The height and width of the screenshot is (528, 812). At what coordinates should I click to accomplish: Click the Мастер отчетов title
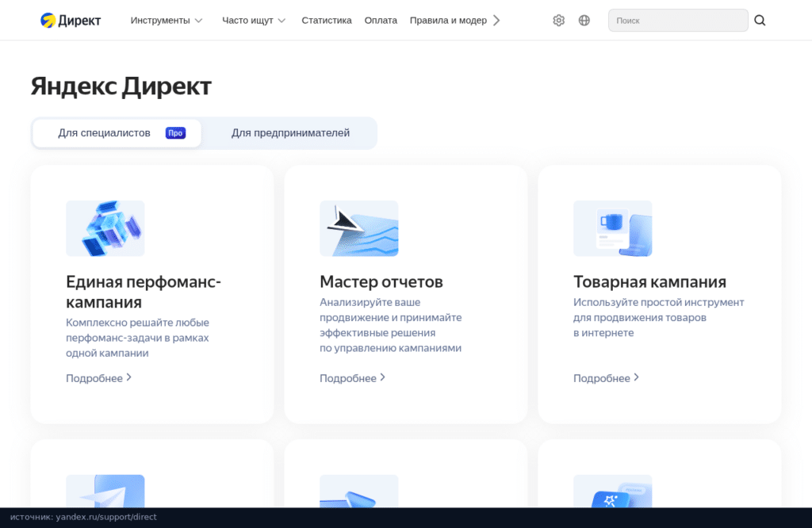[x=381, y=281]
